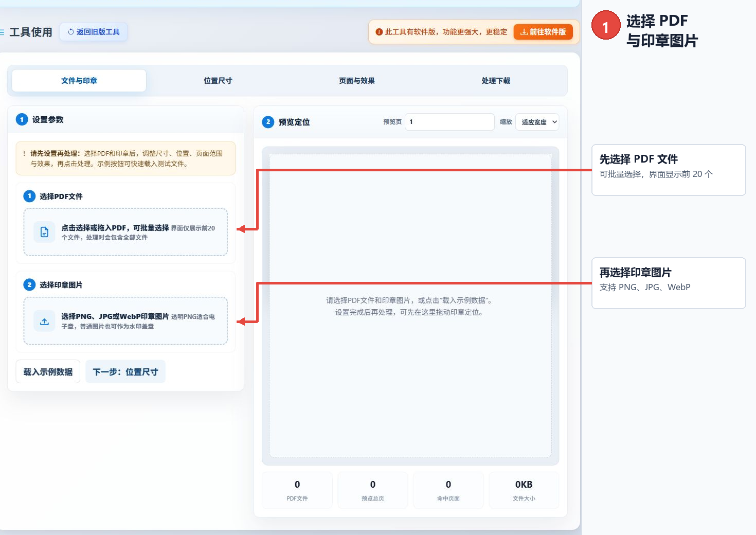Screen dimensions: 756x535
Task: Click the 文件大小 0KB stat card
Action: tap(524, 490)
